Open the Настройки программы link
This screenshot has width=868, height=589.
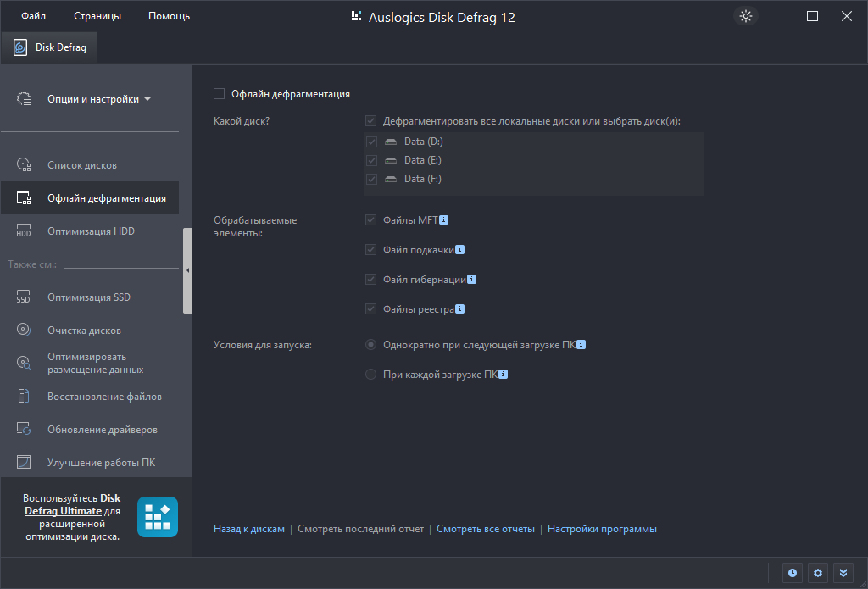click(603, 529)
